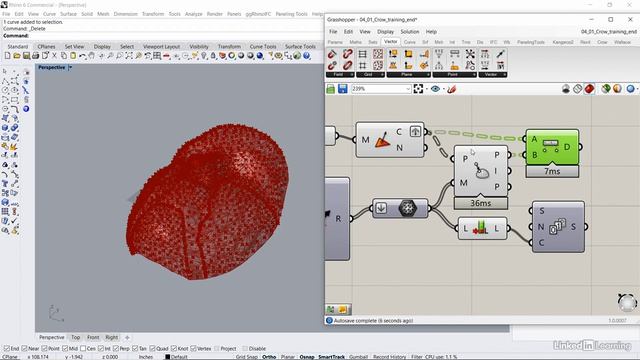Toggle the Knot osnap checkbox
The width and height of the screenshot is (640, 360).
174,348
